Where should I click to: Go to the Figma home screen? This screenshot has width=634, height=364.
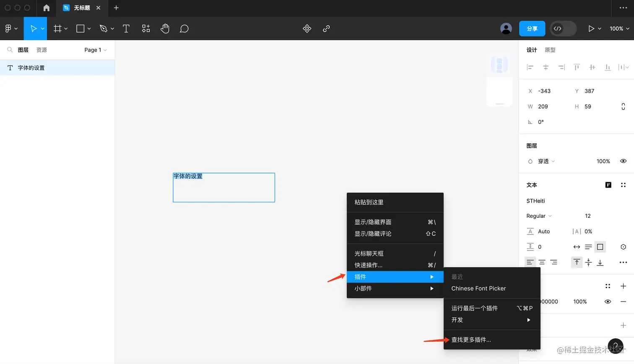pyautogui.click(x=47, y=8)
